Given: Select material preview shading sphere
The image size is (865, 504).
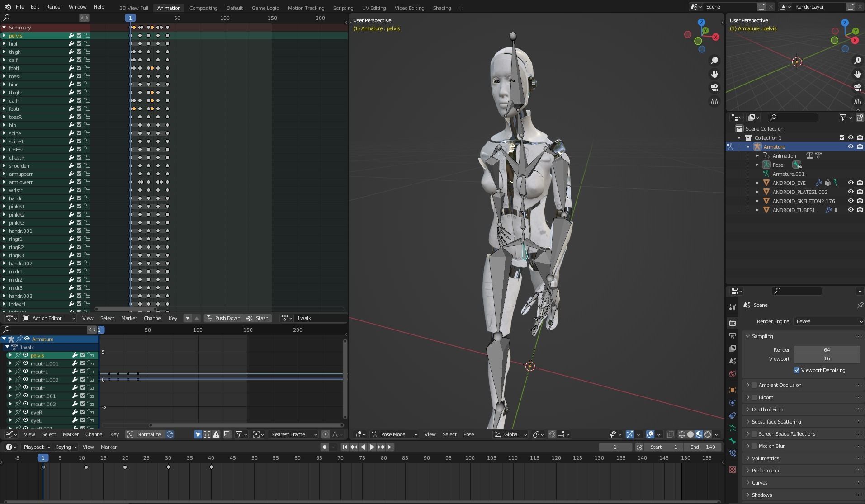Looking at the screenshot, I should pyautogui.click(x=699, y=434).
